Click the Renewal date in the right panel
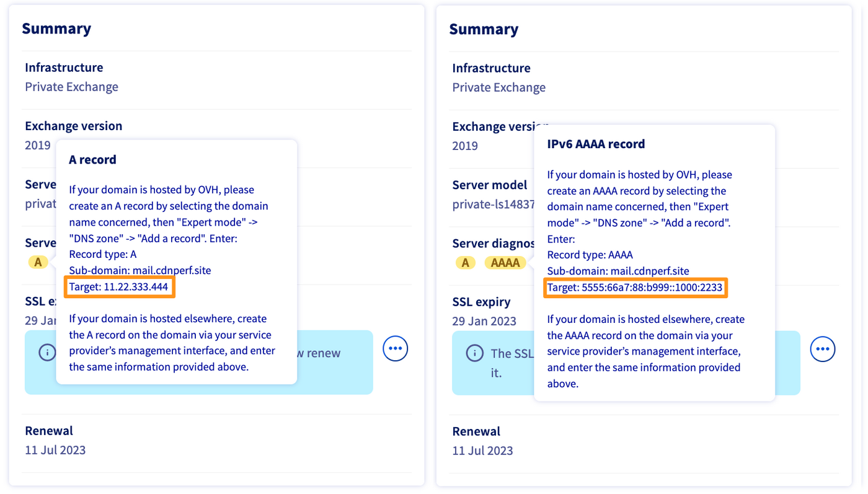The width and height of the screenshot is (868, 494). (x=482, y=451)
